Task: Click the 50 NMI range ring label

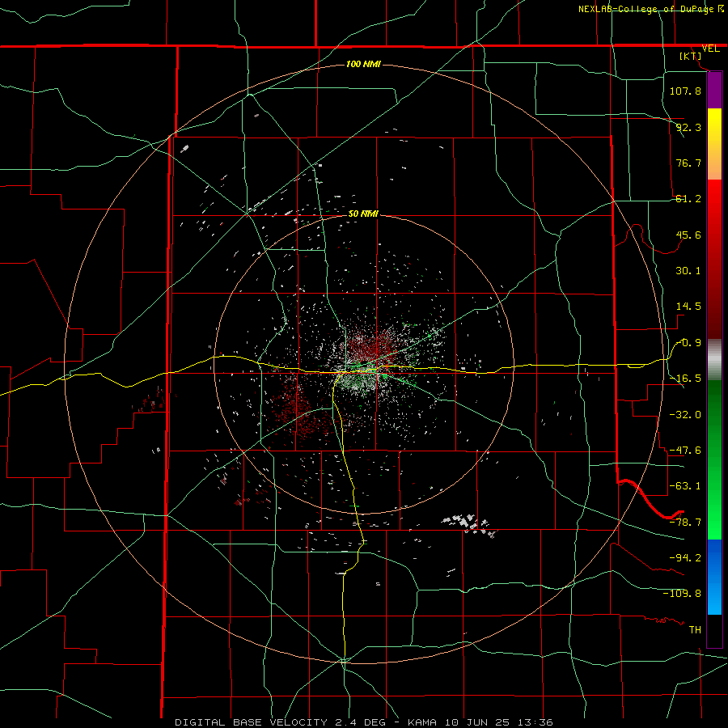Action: pos(363,214)
